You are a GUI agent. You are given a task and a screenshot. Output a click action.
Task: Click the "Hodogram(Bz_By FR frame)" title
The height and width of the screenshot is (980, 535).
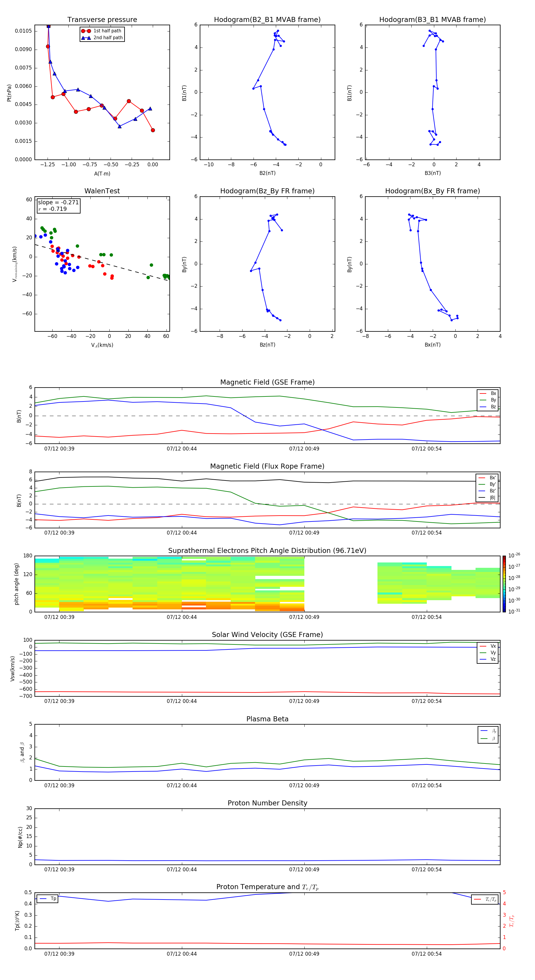(x=267, y=191)
